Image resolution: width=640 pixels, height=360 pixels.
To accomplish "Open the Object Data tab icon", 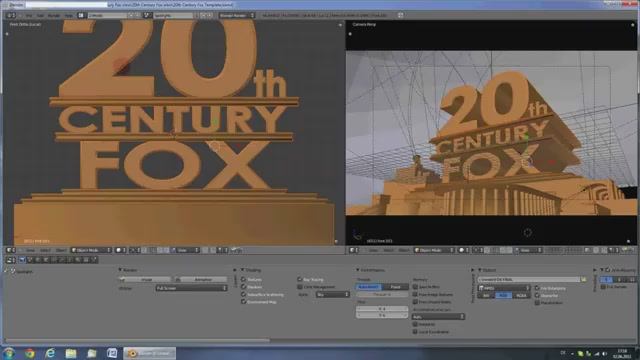I will tap(69, 260).
